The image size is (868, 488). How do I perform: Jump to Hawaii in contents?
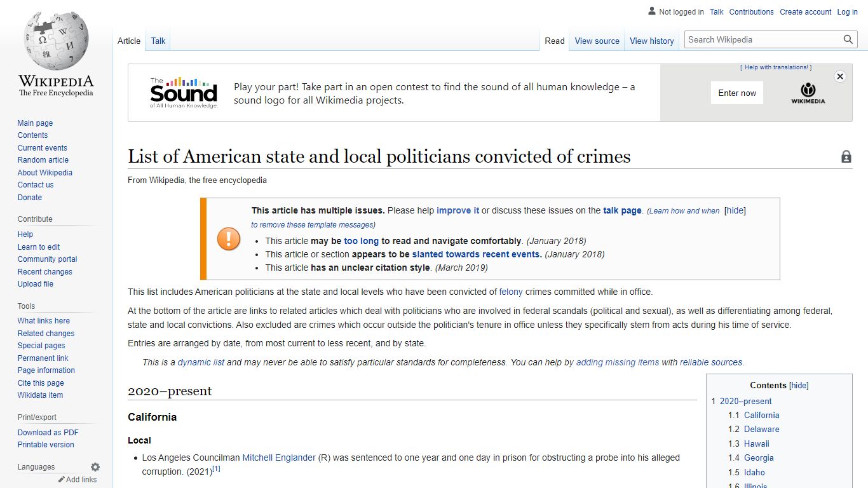(x=757, y=444)
